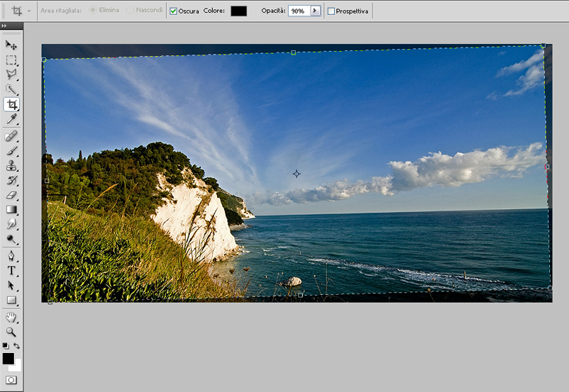Select the Zoom magnifier tool
569x392 pixels.
coord(11,332)
